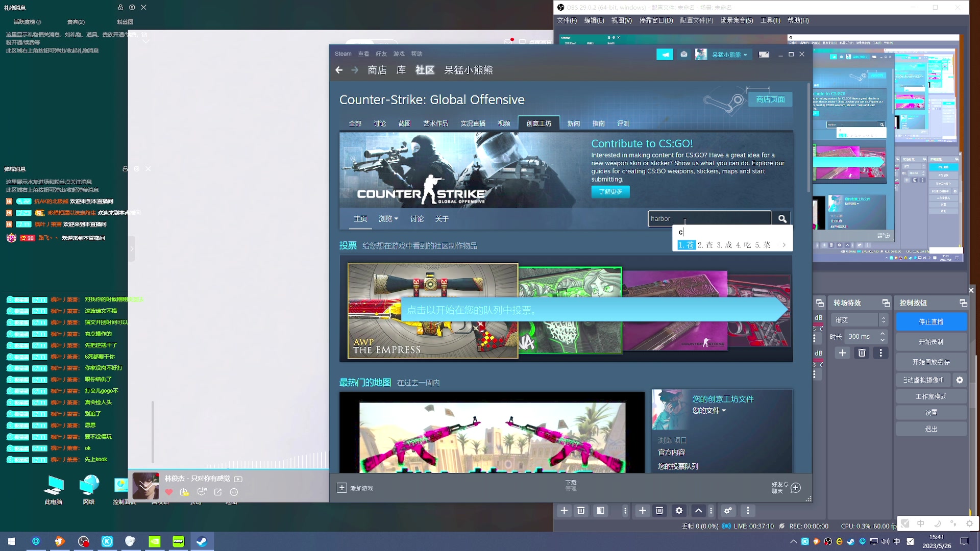Open OBS Studio from the taskbar
The image size is (980, 551).
(84, 541)
